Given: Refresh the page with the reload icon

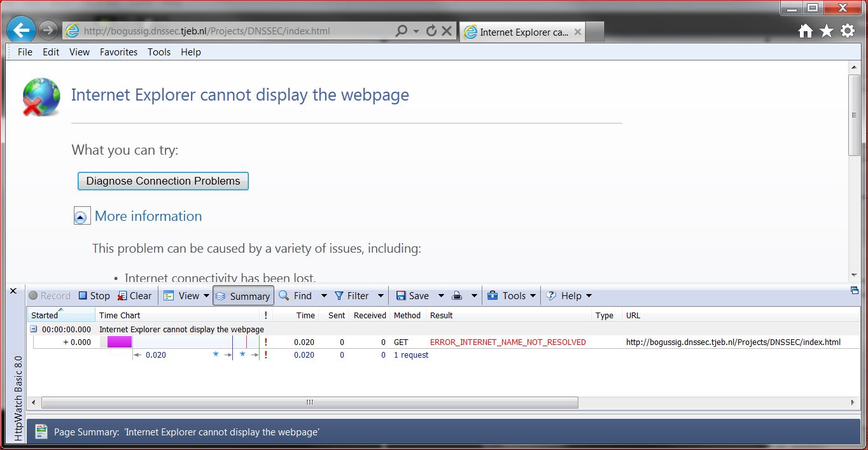Looking at the screenshot, I should [431, 31].
